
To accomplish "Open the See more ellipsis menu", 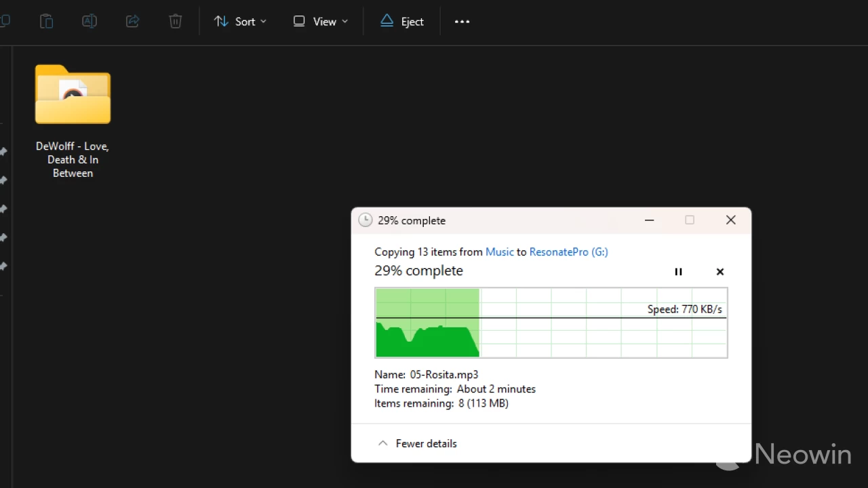I will click(x=462, y=22).
